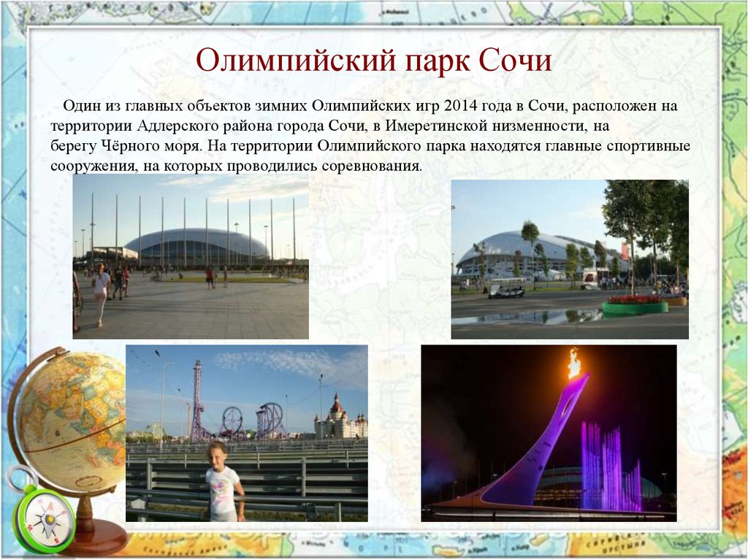Click the line starting 'берегу Чёрного моря'

[370, 146]
